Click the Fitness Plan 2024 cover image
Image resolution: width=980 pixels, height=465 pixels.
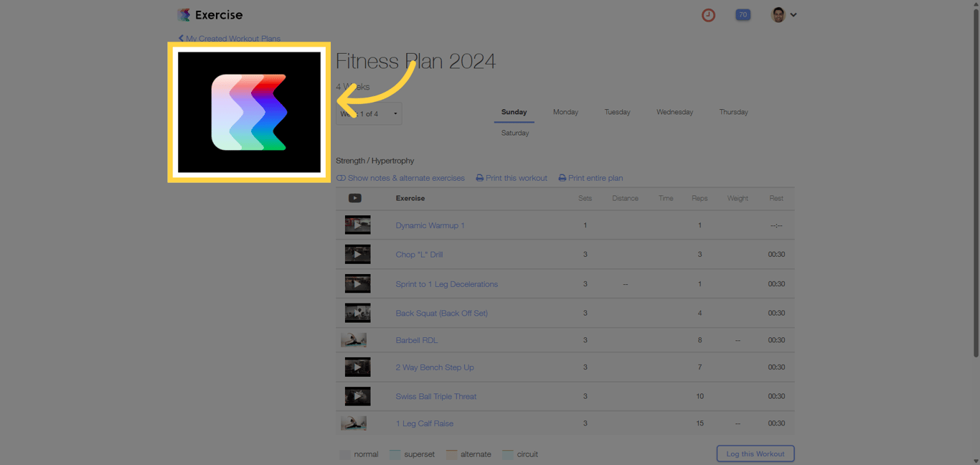249,112
